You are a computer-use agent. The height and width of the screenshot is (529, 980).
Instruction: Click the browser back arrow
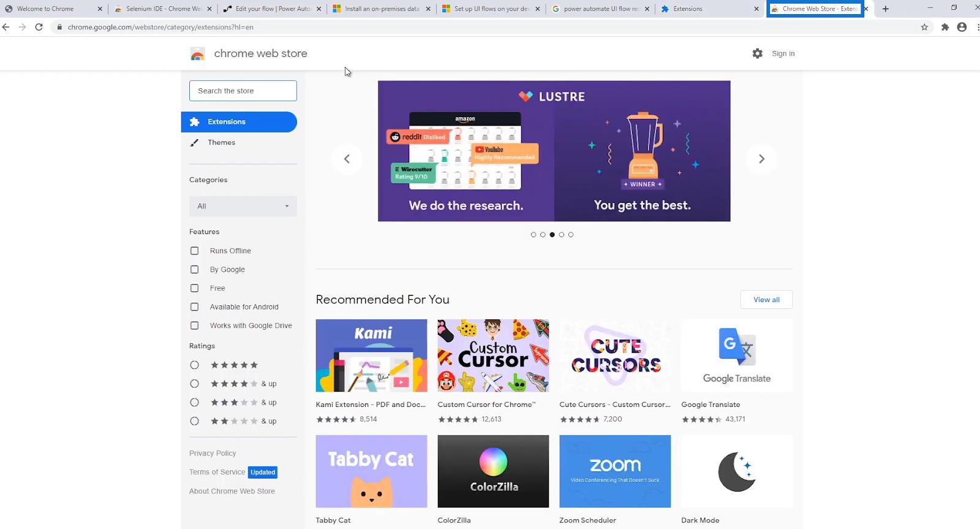[x=6, y=27]
